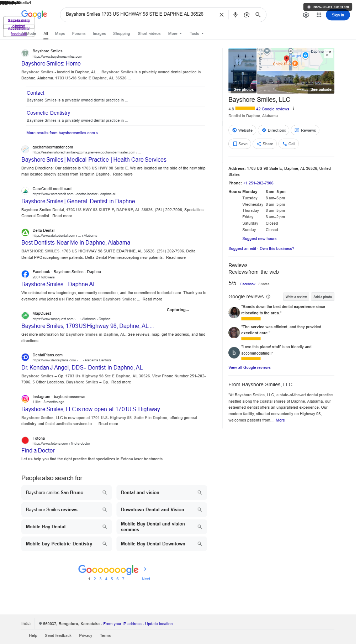Switch to the Maps tab

[60, 33]
